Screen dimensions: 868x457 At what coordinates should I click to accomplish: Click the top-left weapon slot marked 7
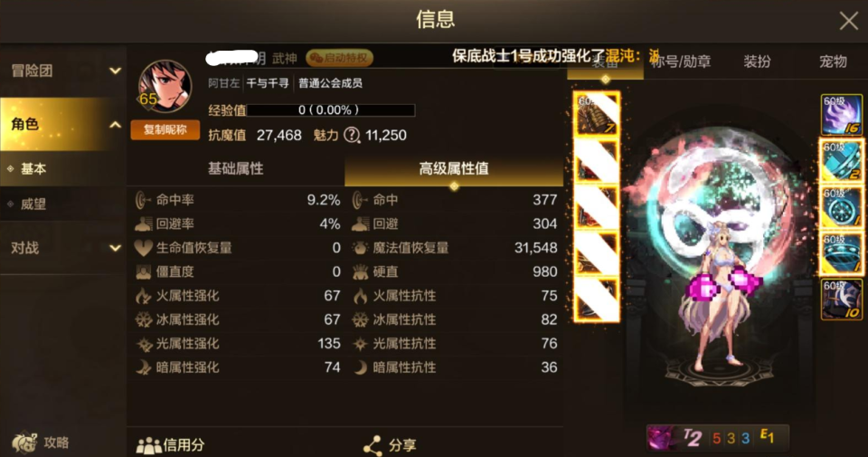[x=596, y=115]
